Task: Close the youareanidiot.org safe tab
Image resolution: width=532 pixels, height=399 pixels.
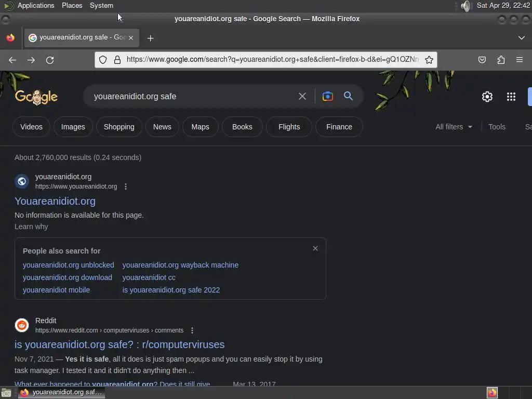Action: point(131,38)
